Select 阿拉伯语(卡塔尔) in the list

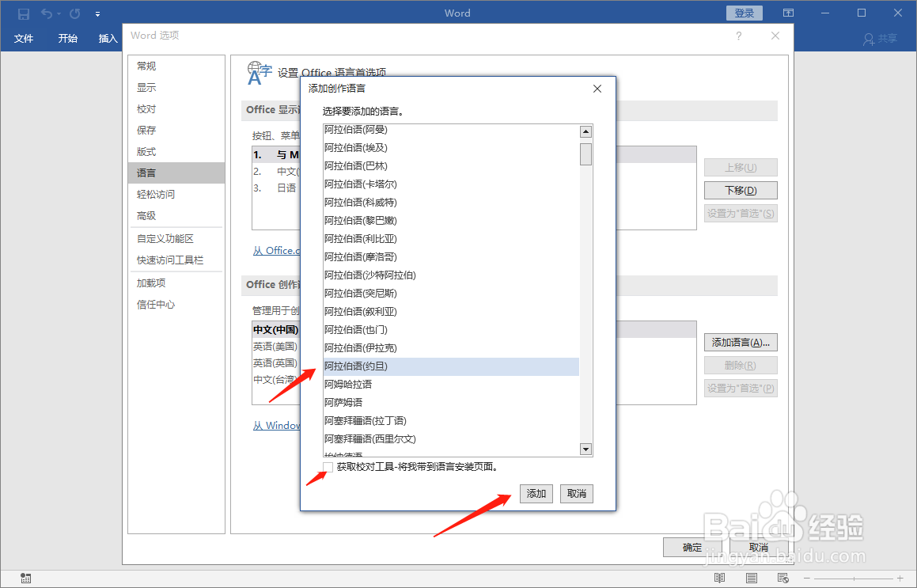[x=451, y=184]
